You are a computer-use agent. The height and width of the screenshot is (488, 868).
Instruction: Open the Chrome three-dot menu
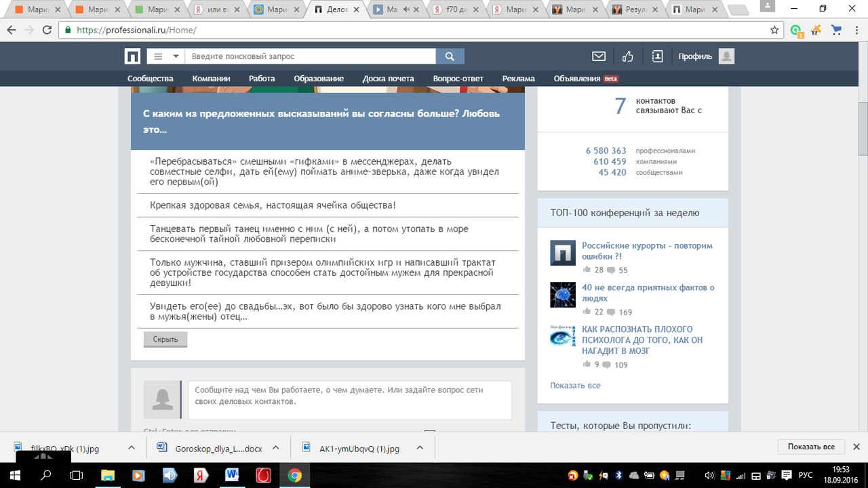pos(856,30)
